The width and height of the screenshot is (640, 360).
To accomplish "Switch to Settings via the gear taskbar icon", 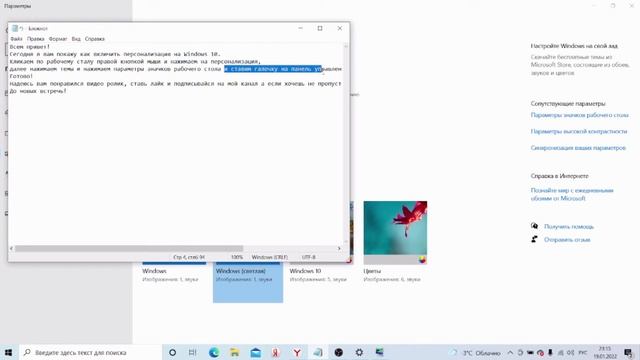I will tap(359, 352).
